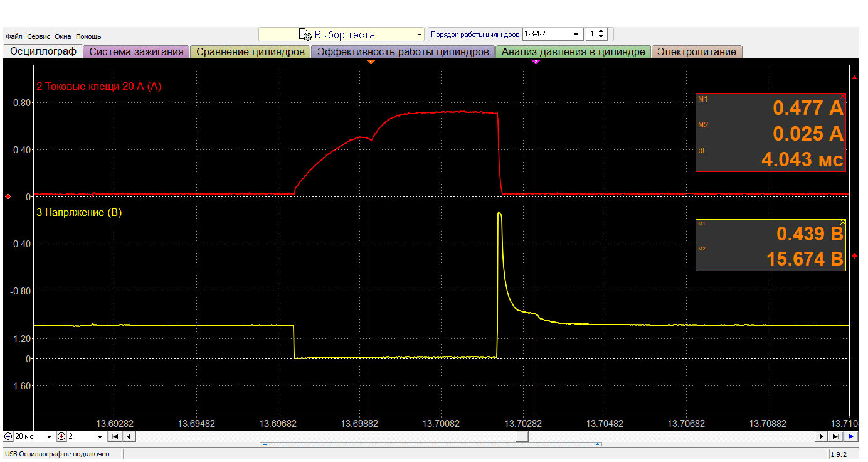The height and width of the screenshot is (462, 868).
Task: Click the 0.439 В M1 reading
Action: click(810, 234)
